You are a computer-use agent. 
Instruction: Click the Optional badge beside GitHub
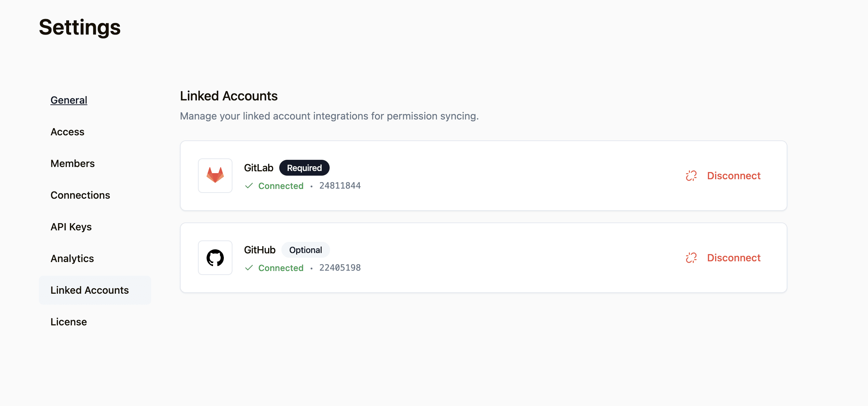click(306, 250)
